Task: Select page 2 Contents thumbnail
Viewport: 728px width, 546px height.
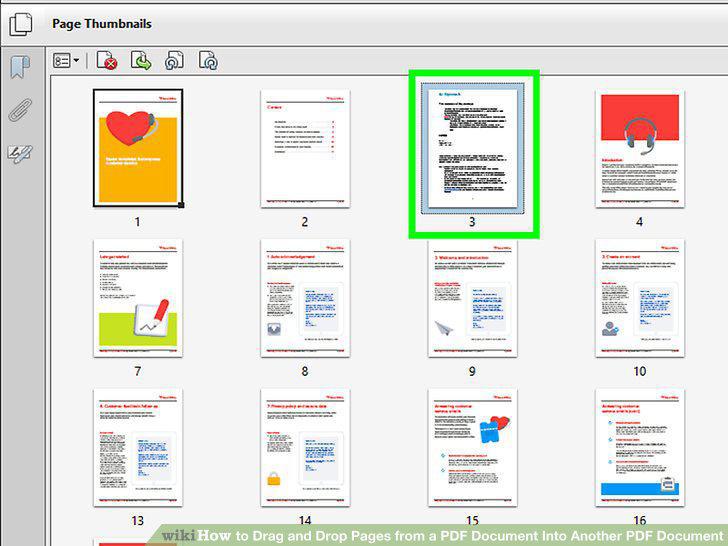Action: coord(305,149)
